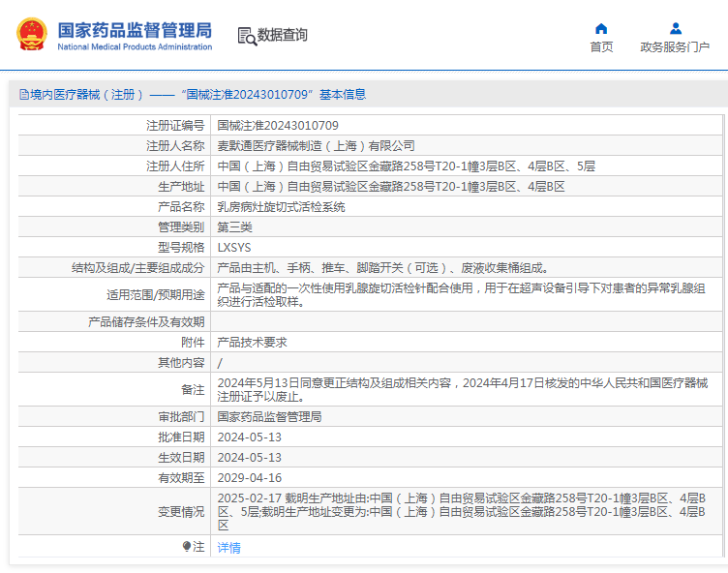Click the product name 乳房病灶旋切式活检系统

coord(281,207)
